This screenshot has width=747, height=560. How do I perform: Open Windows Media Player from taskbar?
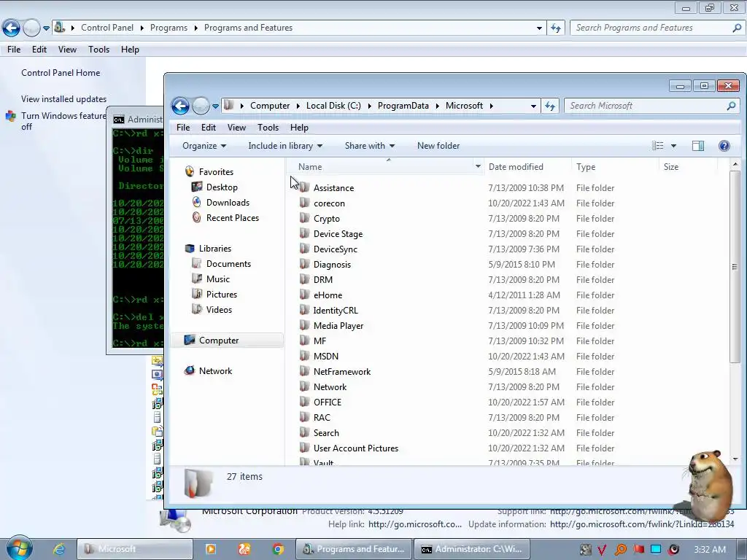coord(211,549)
